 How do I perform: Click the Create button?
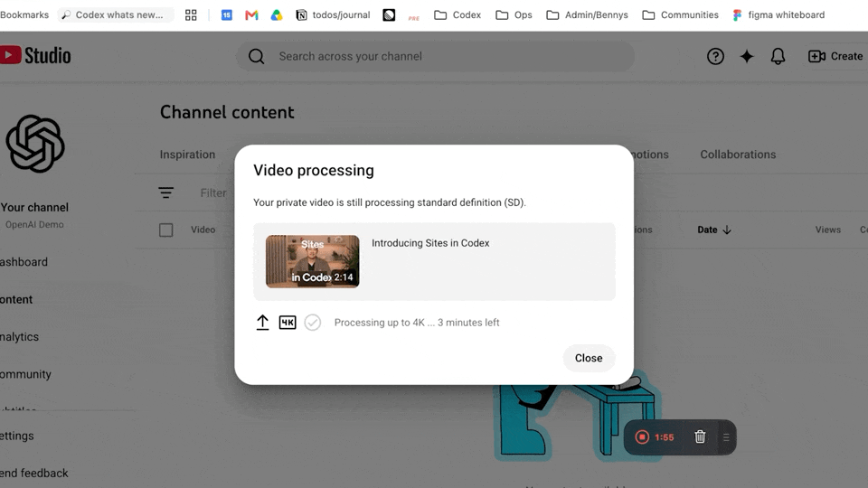pos(835,56)
